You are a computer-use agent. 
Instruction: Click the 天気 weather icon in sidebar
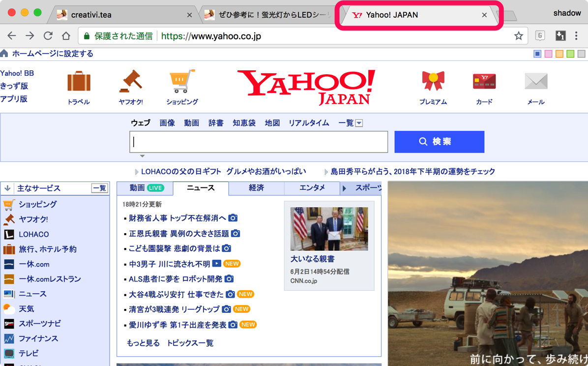point(9,308)
